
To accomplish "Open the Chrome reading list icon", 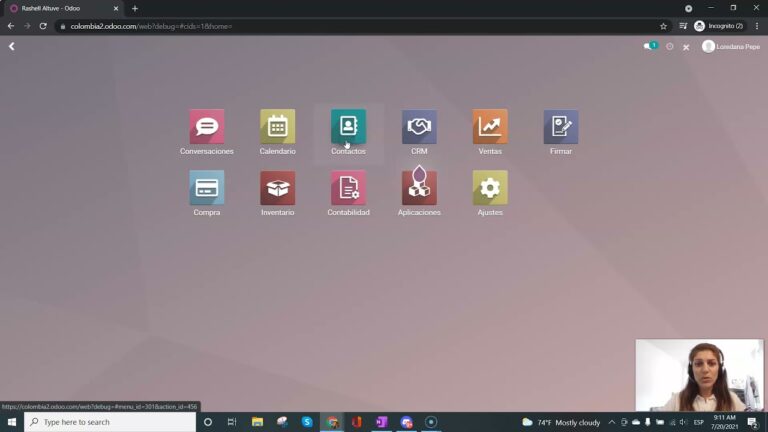I will click(x=683, y=26).
